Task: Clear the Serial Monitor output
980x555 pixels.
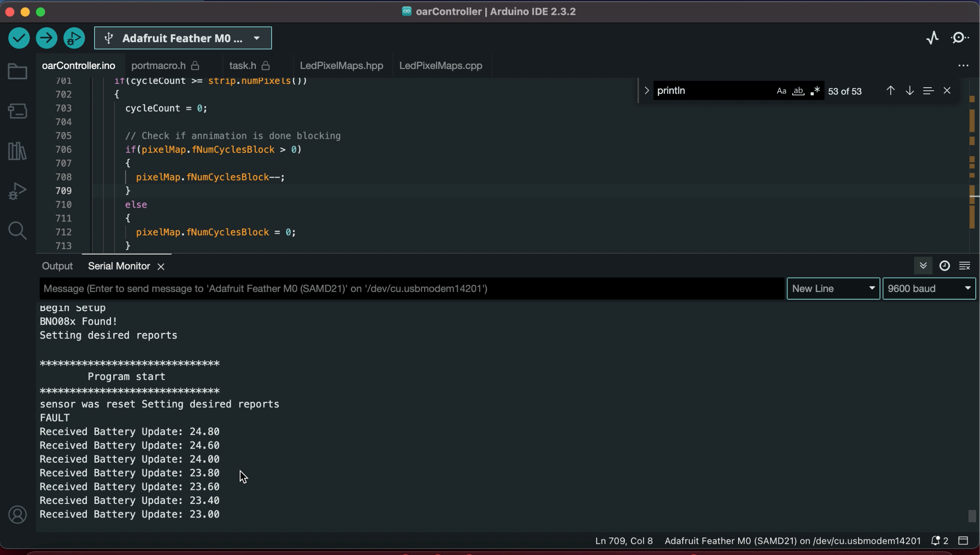Action: (x=965, y=266)
